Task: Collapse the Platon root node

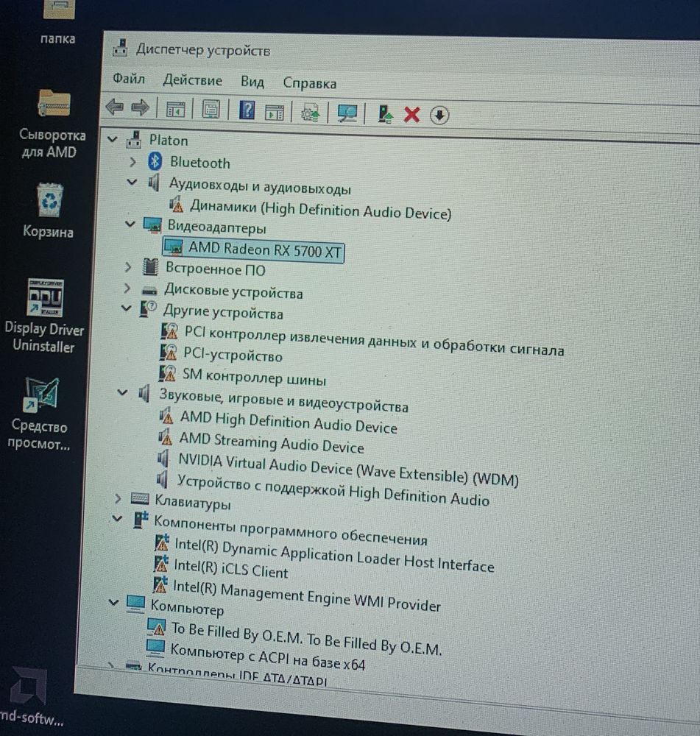Action: pyautogui.click(x=112, y=139)
